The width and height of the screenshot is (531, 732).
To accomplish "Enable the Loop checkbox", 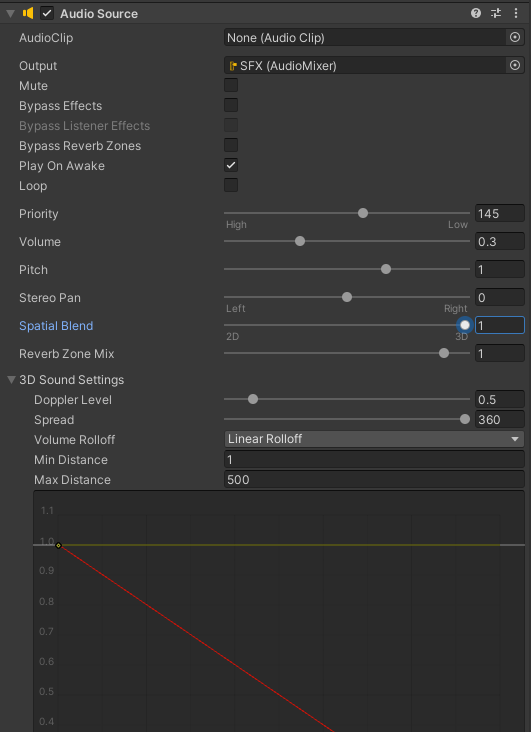I will coord(231,185).
